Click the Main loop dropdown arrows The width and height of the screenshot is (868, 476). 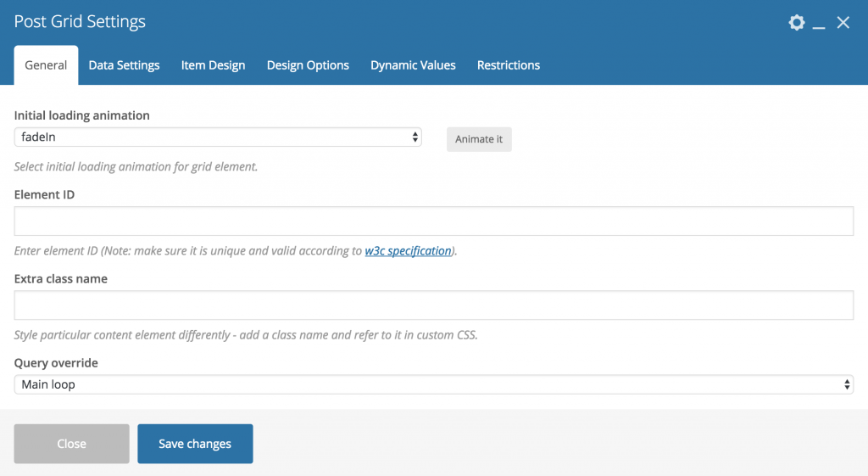tap(847, 384)
